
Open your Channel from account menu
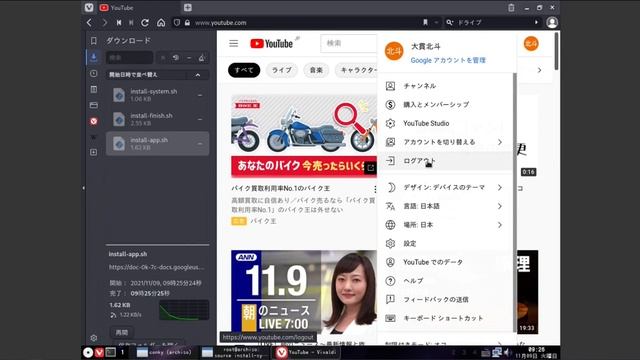pos(445,86)
